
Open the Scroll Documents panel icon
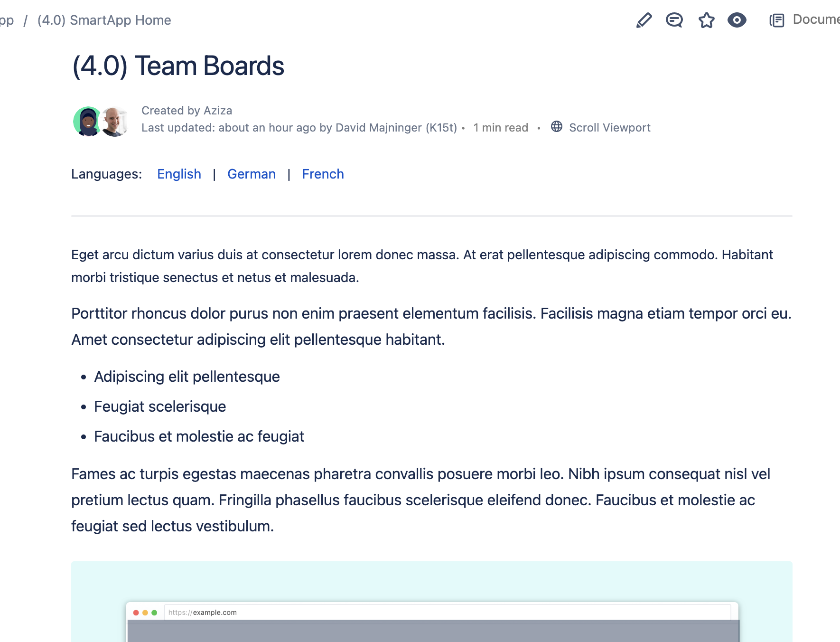tap(777, 20)
